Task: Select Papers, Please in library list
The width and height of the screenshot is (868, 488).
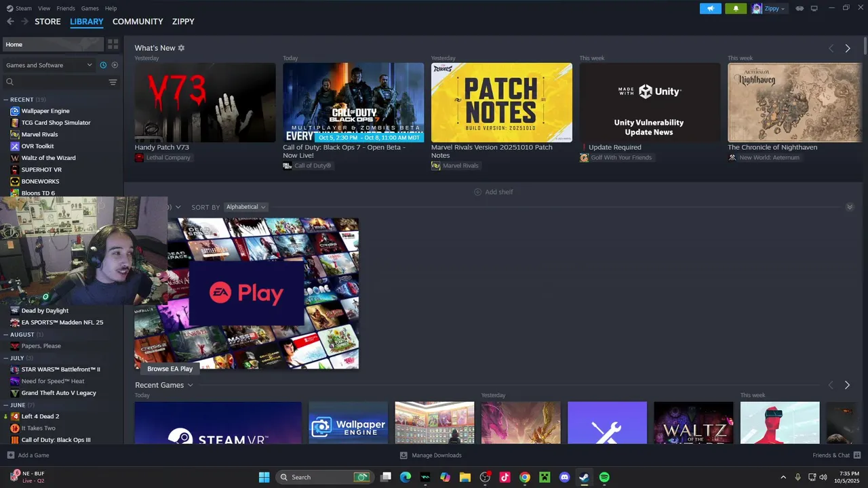Action: point(41,346)
